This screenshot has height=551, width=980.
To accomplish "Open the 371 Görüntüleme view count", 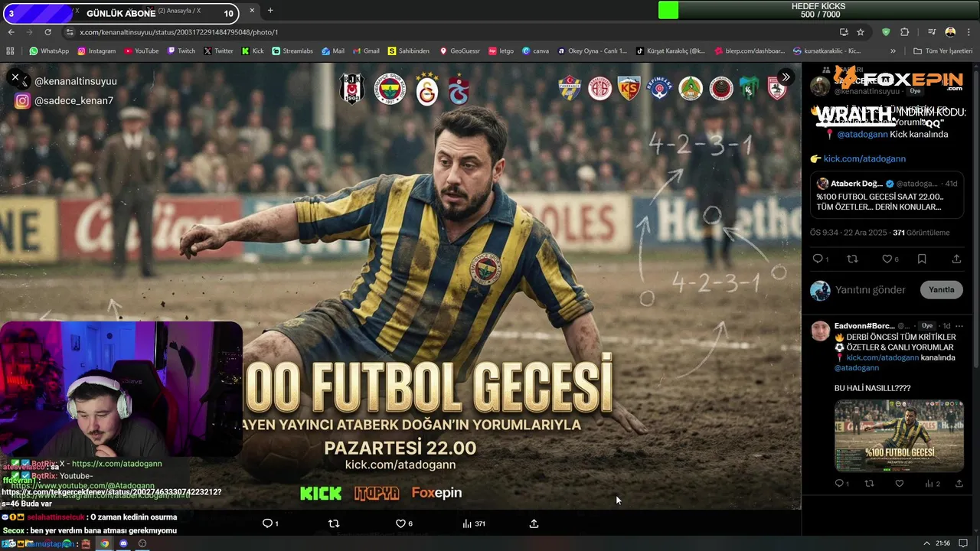I will point(921,233).
